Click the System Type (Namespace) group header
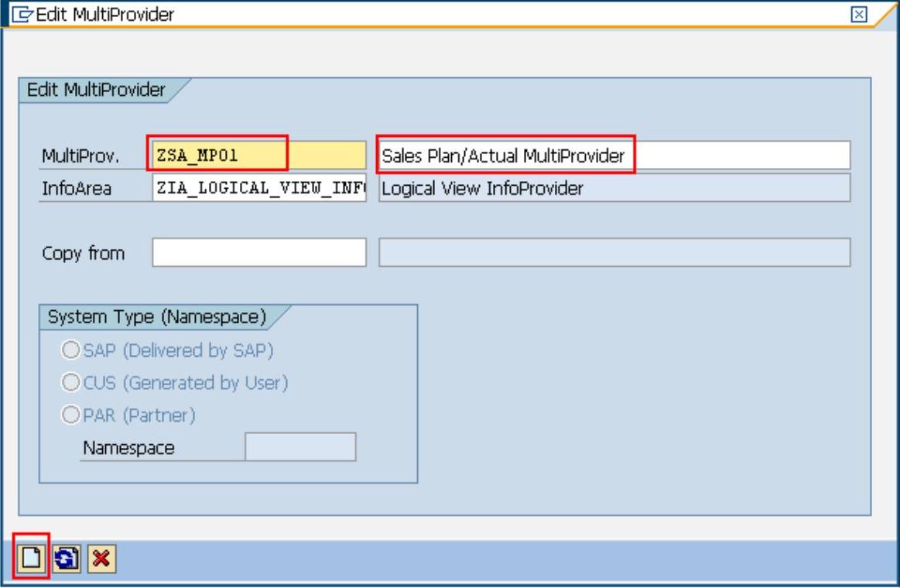 point(156,316)
